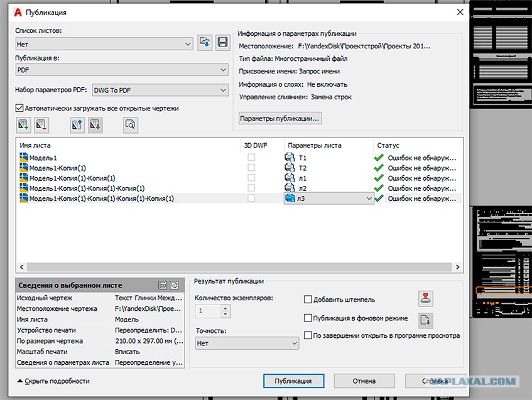Click the AutoCAD logo in the title bar

coord(18,12)
